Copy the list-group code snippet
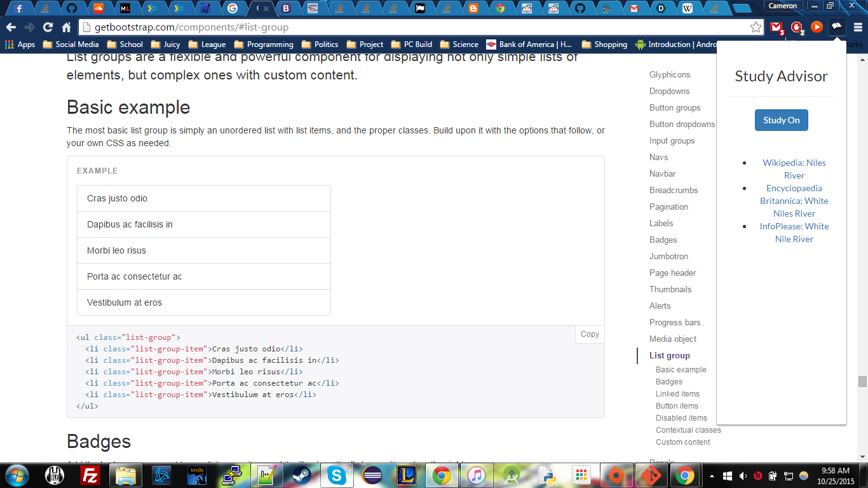This screenshot has width=868, height=488. [x=590, y=334]
